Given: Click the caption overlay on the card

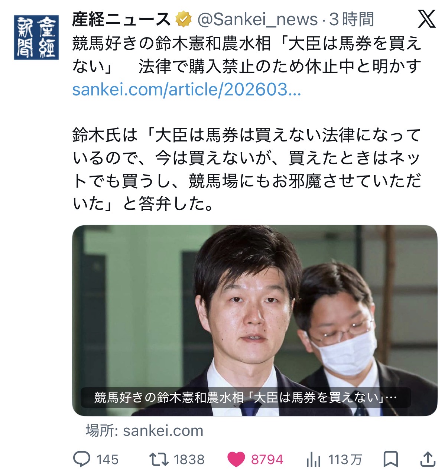Looking at the screenshot, I should pos(246,398).
